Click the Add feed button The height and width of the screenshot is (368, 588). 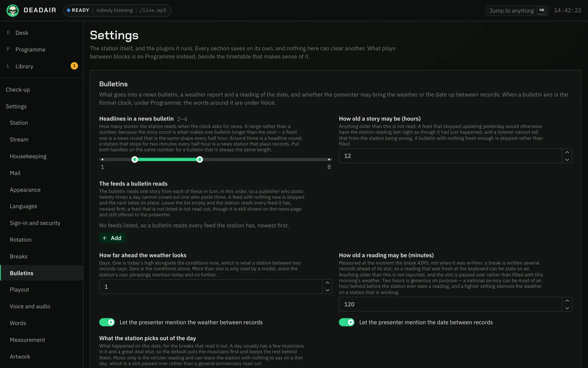tap(112, 238)
